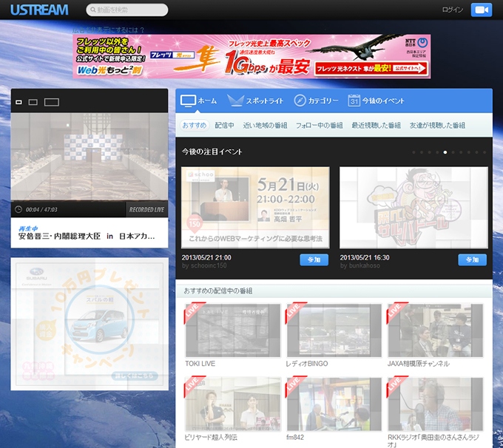Switch to the 今後のイベント tab
This screenshot has width=503, height=448.
point(376,101)
